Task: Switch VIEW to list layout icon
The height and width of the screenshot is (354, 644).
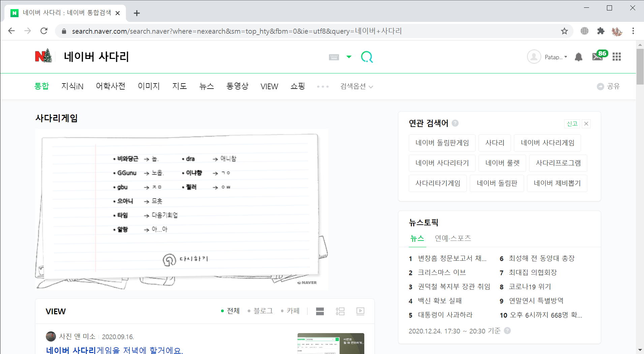Action: point(340,311)
